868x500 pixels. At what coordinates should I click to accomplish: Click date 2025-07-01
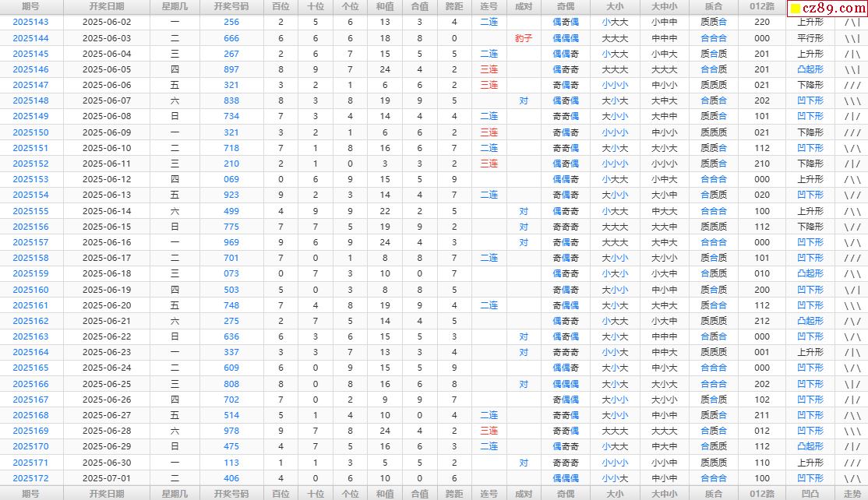pos(107,478)
